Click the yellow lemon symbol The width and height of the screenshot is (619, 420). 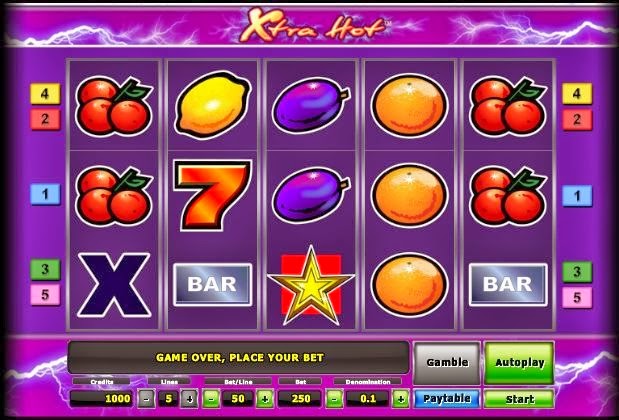click(212, 105)
